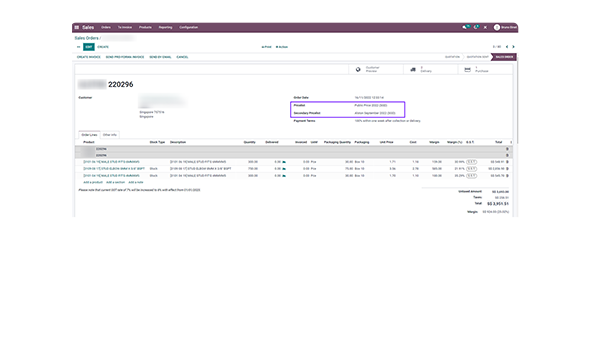Screen dimensions: 590x360
Task: Click Create Invoice button
Action: tap(89, 57)
